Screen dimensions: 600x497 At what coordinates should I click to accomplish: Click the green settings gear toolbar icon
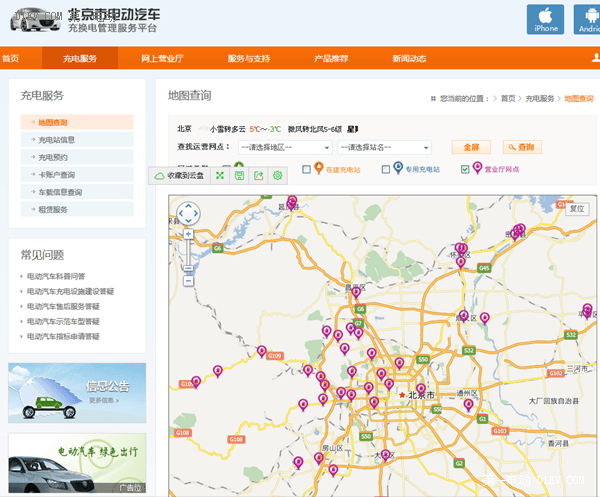(278, 176)
